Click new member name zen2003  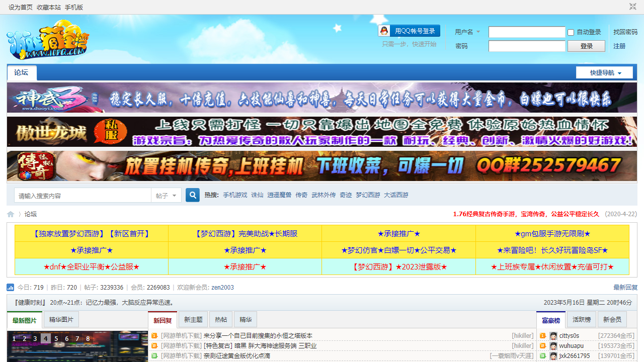coord(222,288)
